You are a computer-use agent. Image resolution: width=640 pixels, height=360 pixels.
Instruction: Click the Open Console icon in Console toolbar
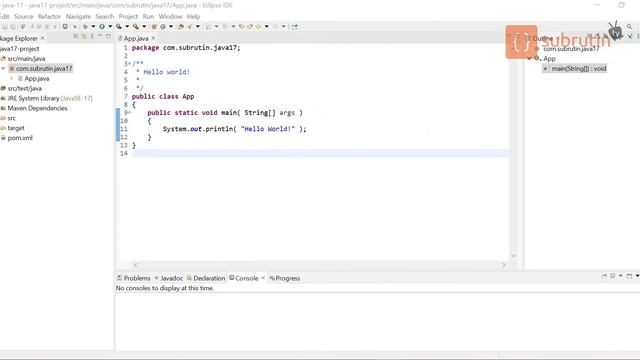click(629, 276)
